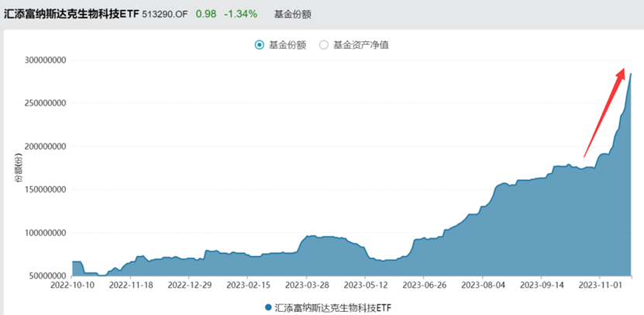Click the 2022-12-29 date label

tap(188, 285)
